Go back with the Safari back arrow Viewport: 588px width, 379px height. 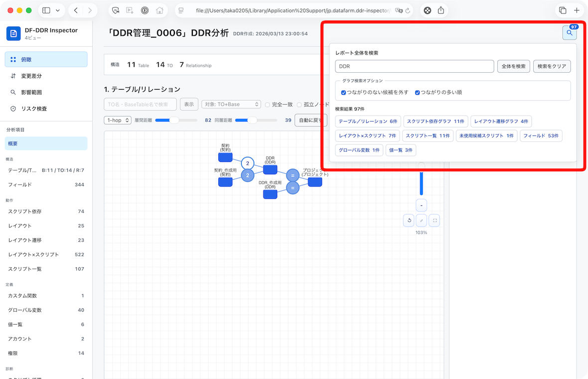click(76, 10)
